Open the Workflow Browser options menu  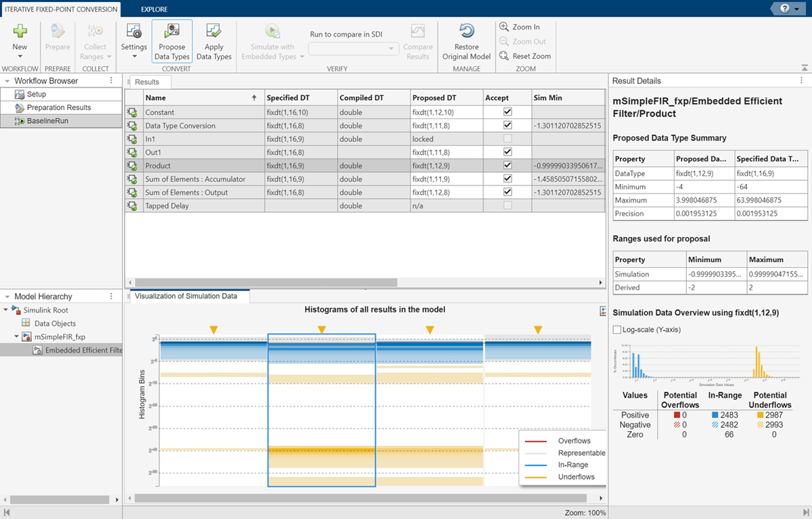coord(112,81)
